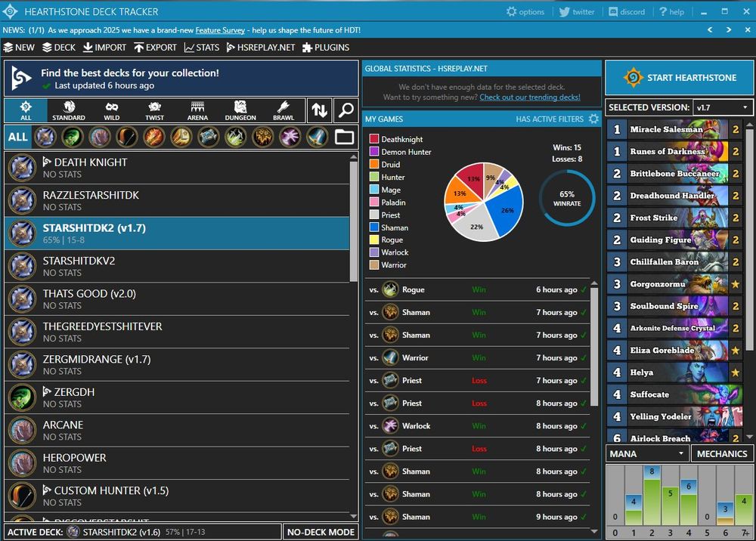The image size is (756, 541).
Task: Click the ZERGDH deck class icon
Action: 22,397
